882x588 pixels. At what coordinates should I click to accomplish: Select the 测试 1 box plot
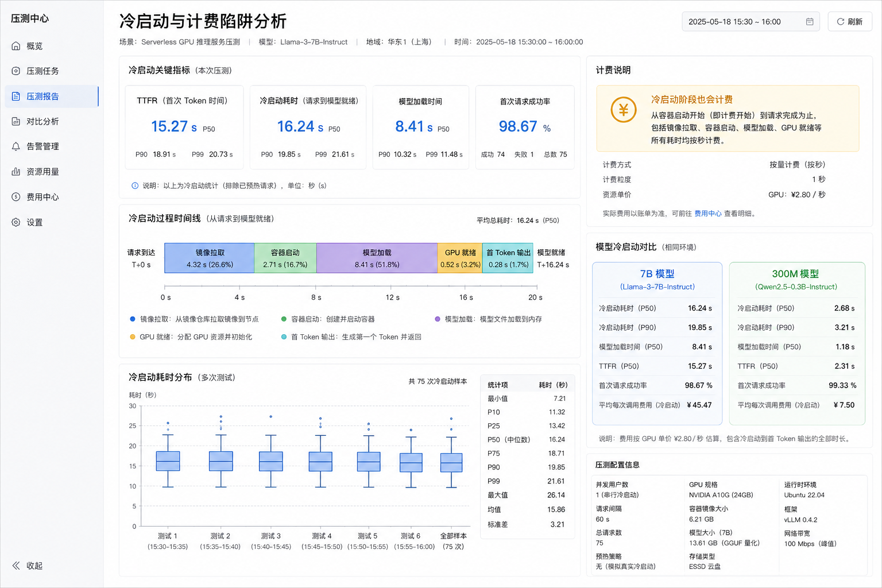click(x=168, y=461)
